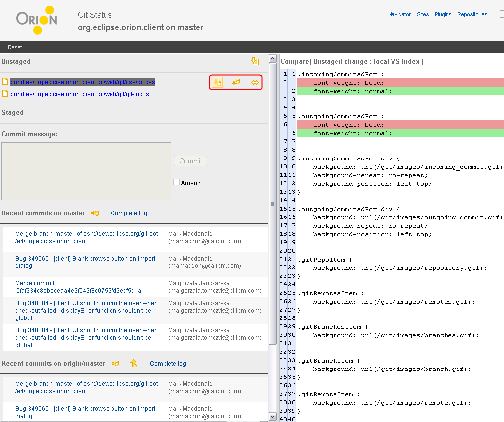Open Complete log for master
The width and height of the screenshot is (504, 422).
coord(128,213)
